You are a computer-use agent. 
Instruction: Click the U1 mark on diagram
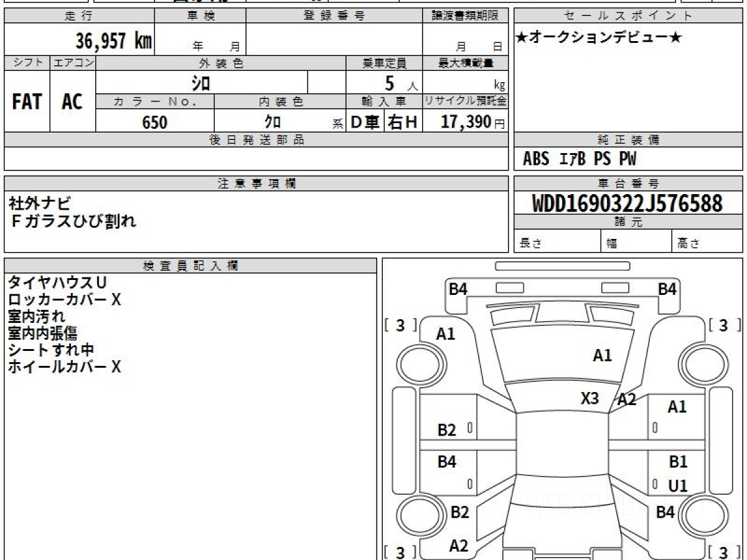pyautogui.click(x=678, y=486)
